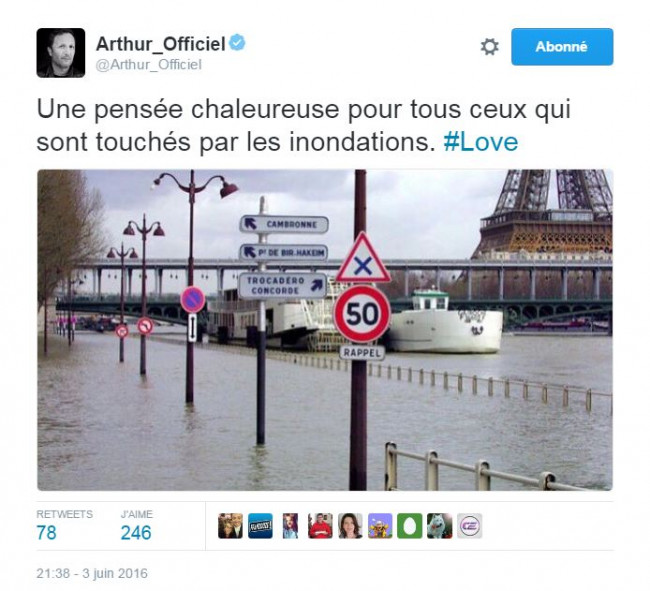Click Arthur_Officiel display name
Screen dimensions: 650x591
tap(160, 44)
